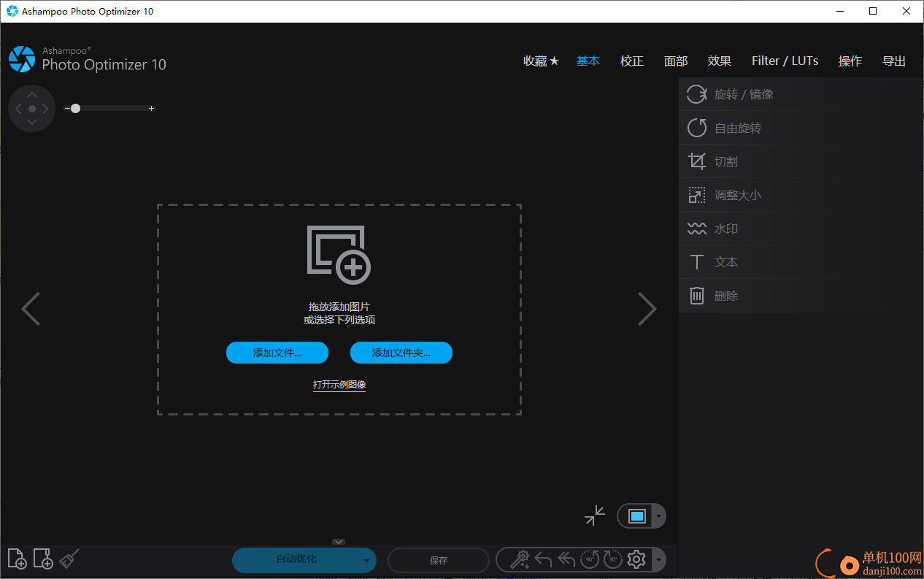Viewport: 924px width, 579px height.
Task: Switch to the Correction (校正) tab
Action: (632, 61)
